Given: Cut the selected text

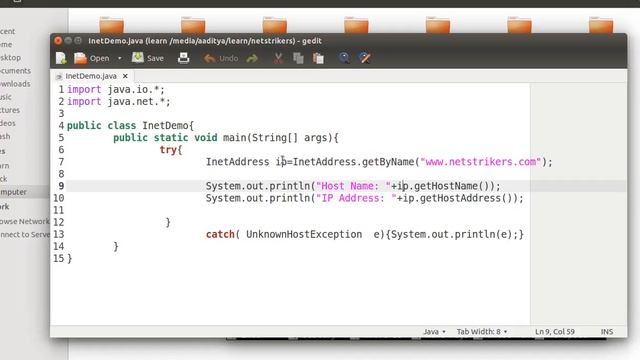Looking at the screenshot, I should pos(278,58).
